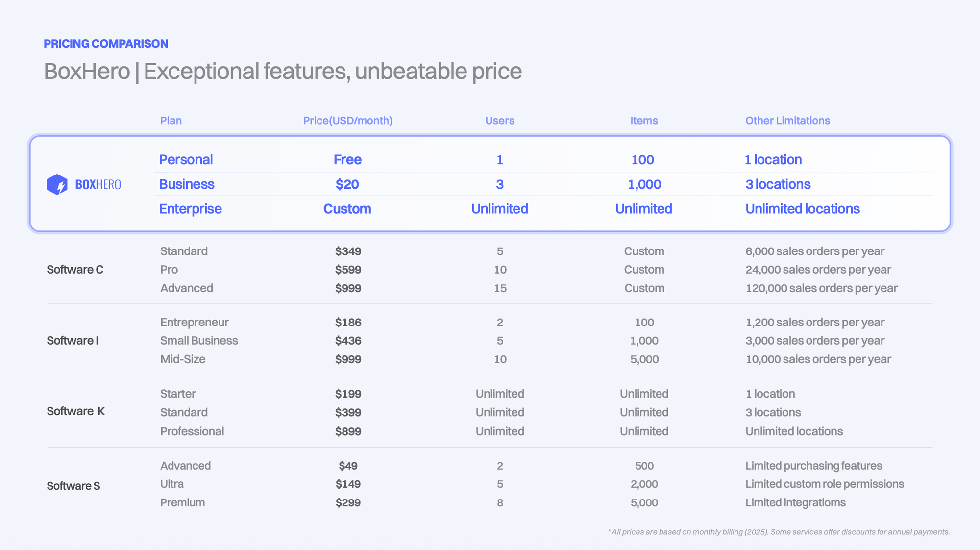Click the Users column header
Viewport: 980px width, 550px height.
click(499, 121)
